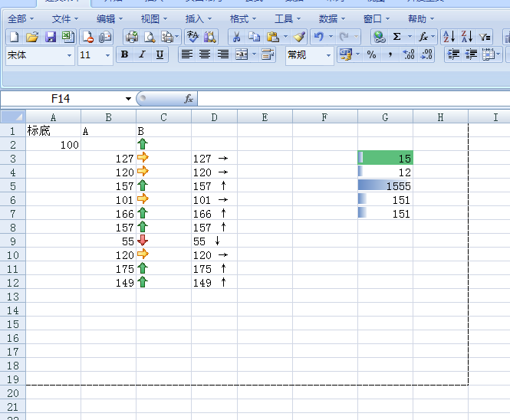Toggle Bold formatting
510x420 pixels.
click(x=124, y=54)
